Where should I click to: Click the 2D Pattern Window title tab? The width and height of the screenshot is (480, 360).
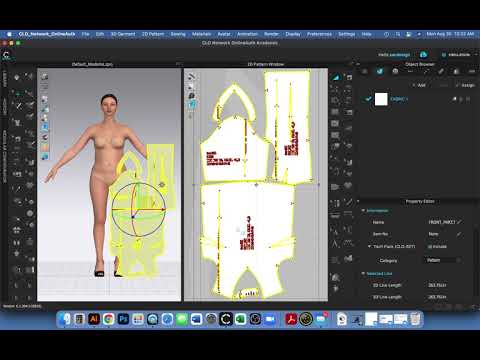coord(266,64)
